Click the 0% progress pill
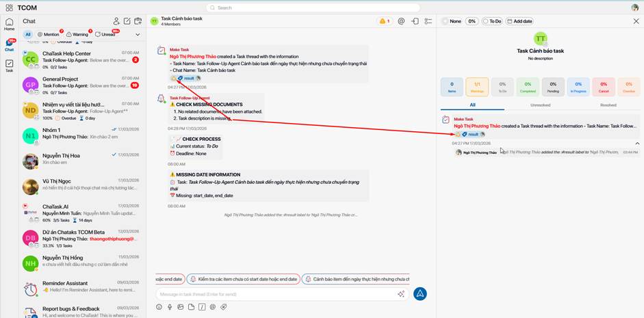The width and height of the screenshot is (644, 318). pos(472,21)
